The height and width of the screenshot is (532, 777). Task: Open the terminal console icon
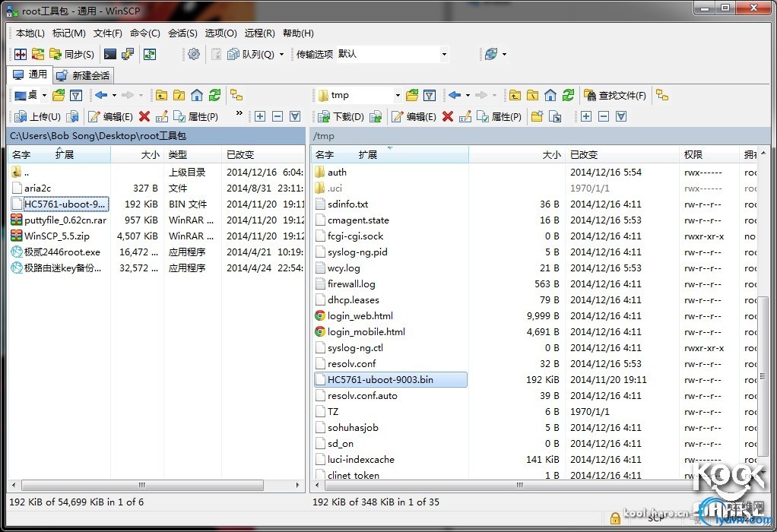pos(110,54)
